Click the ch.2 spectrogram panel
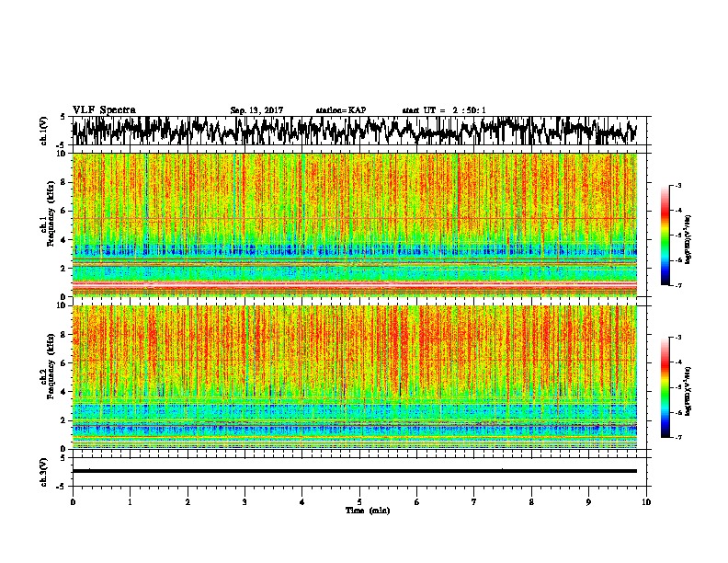Image resolution: width=728 pixels, height=563 pixels. [354, 377]
